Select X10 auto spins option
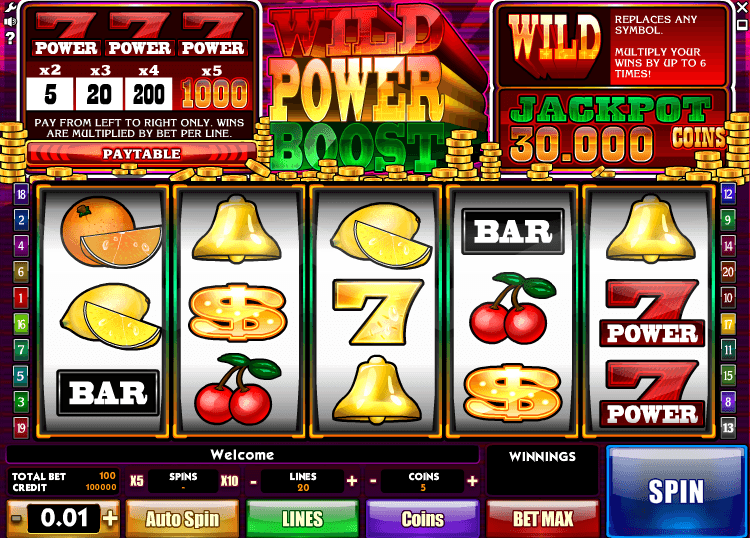Image resolution: width=750 pixels, height=538 pixels. [229, 481]
